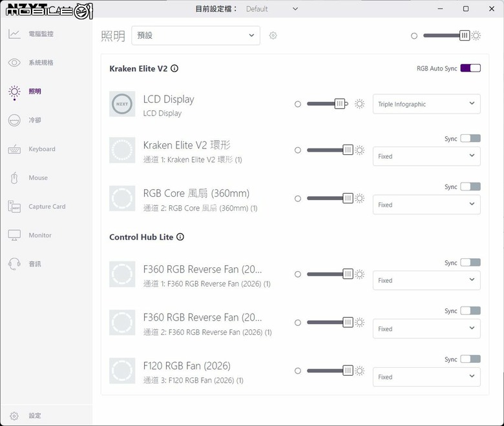Open lighting preset gear settings icon
504x426 pixels.
point(273,35)
